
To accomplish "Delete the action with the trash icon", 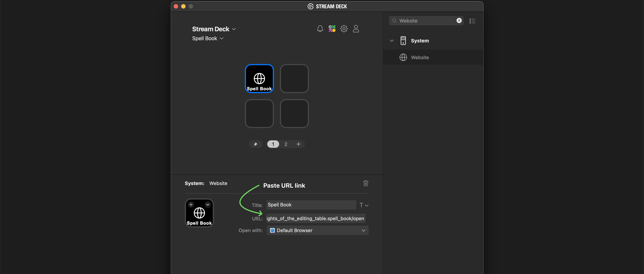I will [365, 183].
